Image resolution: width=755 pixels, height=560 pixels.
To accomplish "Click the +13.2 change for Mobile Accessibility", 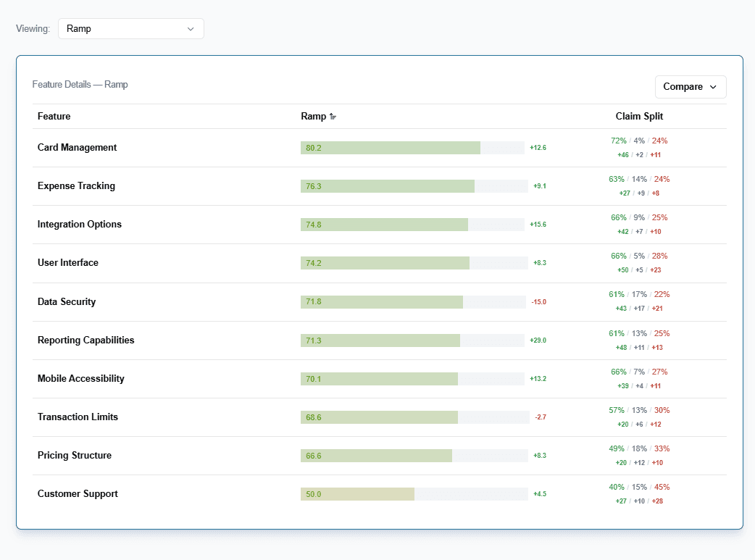I will [x=538, y=379].
